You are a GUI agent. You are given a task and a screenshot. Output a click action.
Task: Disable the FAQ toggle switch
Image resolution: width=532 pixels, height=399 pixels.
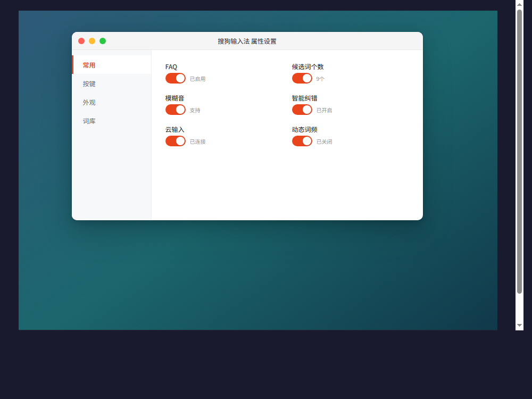176,78
